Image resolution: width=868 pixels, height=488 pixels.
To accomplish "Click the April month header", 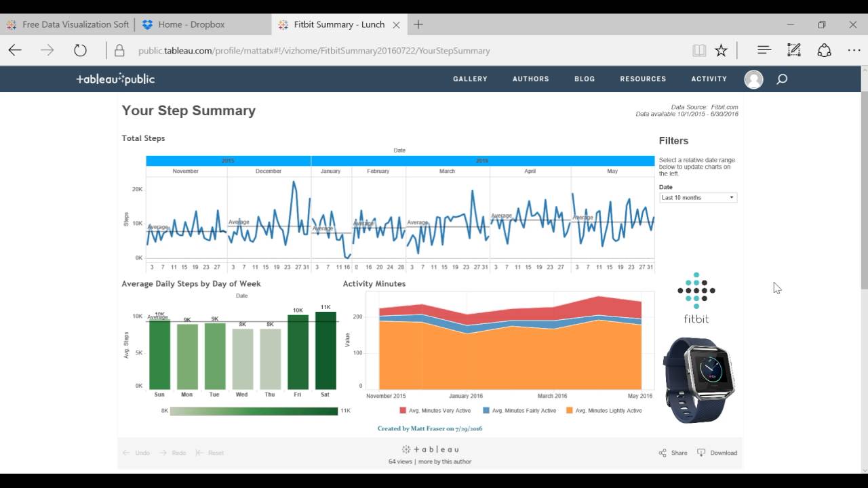I will [530, 171].
